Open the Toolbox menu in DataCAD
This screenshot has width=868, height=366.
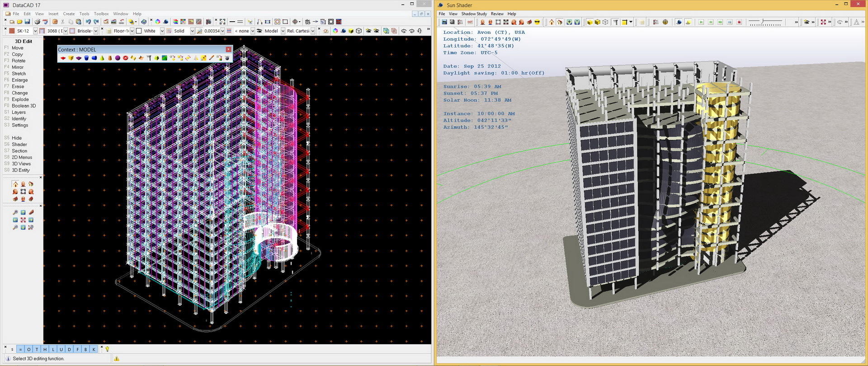[x=101, y=14]
